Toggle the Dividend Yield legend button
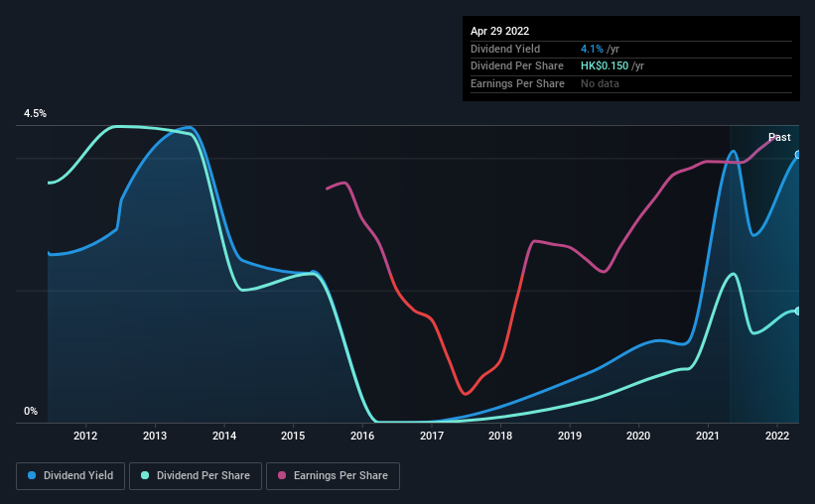 point(70,476)
